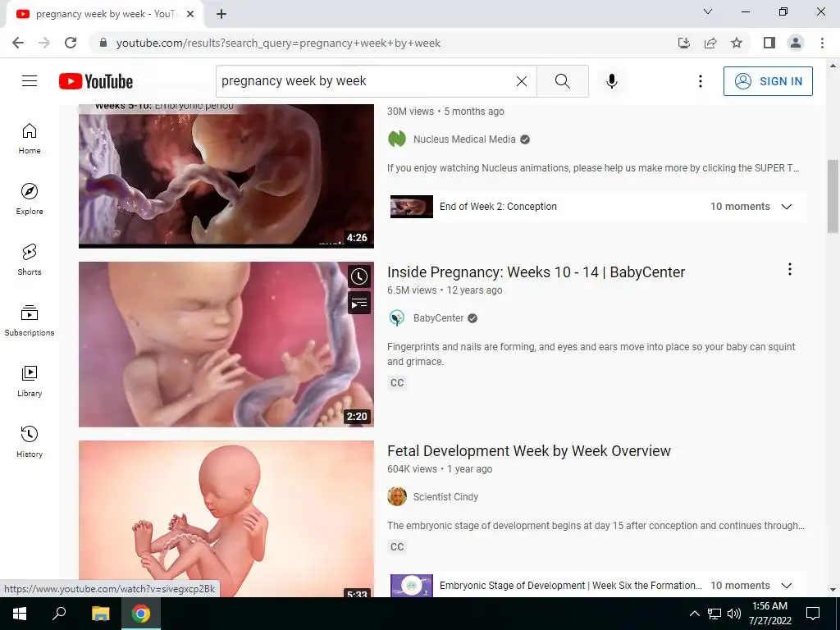Toggle the browser side panel
Screen dimensions: 840x630
tap(769, 43)
